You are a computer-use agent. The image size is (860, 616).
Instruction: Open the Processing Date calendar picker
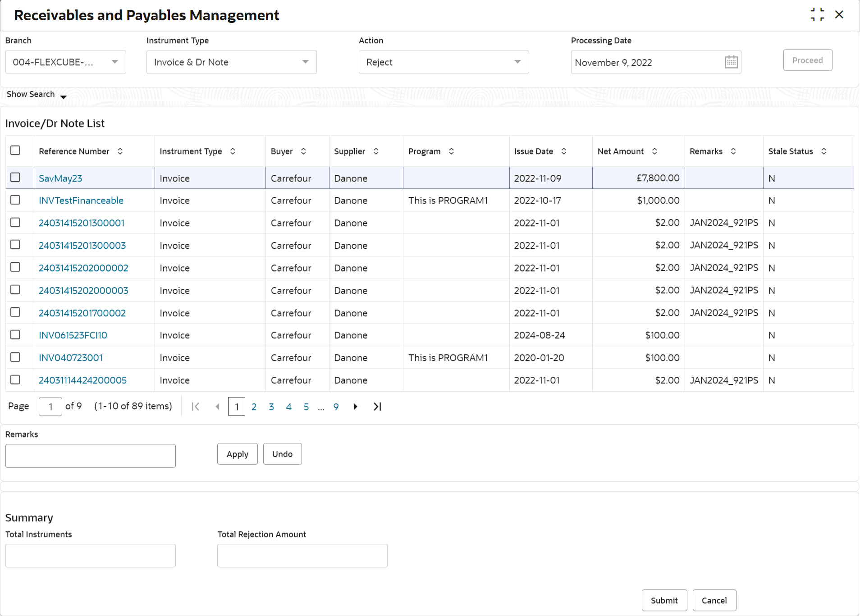pos(731,62)
